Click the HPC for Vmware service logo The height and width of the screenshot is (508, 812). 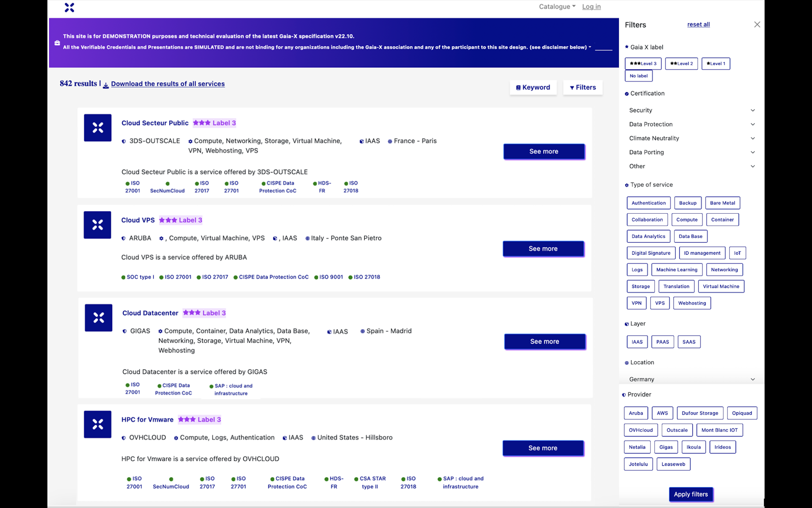point(98,424)
